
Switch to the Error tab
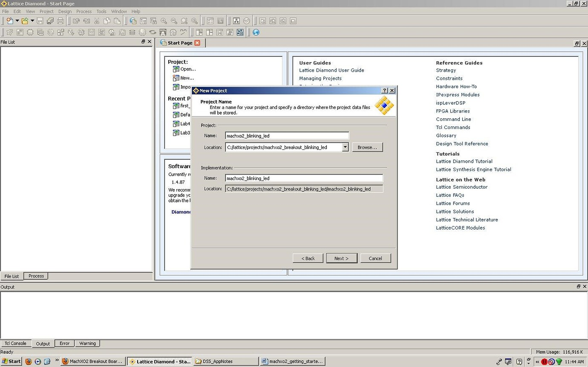click(64, 343)
